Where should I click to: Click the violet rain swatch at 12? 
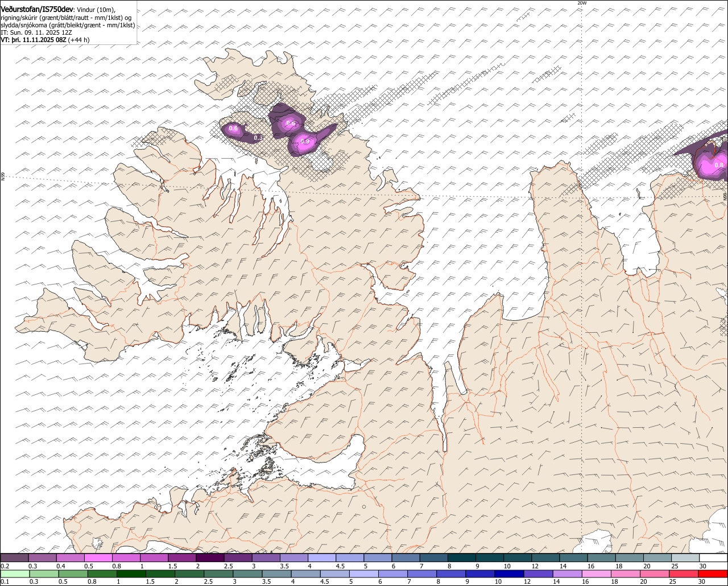(x=538, y=573)
